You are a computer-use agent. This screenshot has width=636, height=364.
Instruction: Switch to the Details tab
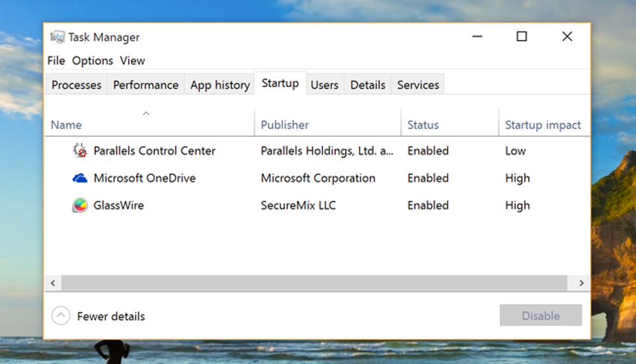click(368, 84)
